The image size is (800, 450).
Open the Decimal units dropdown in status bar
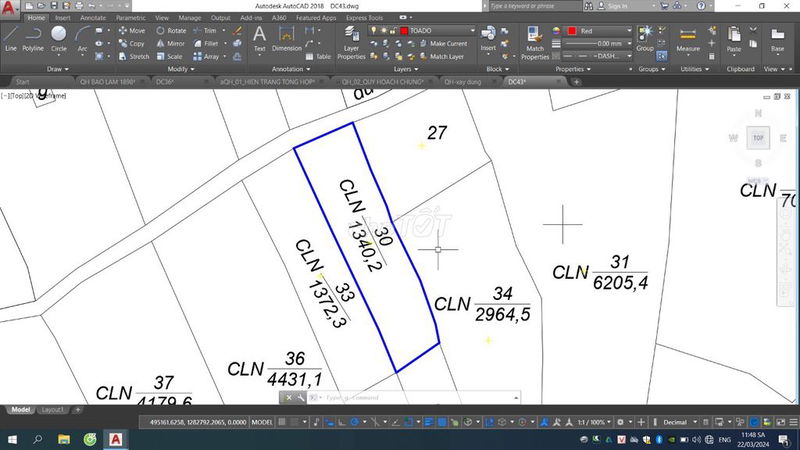coord(681,423)
